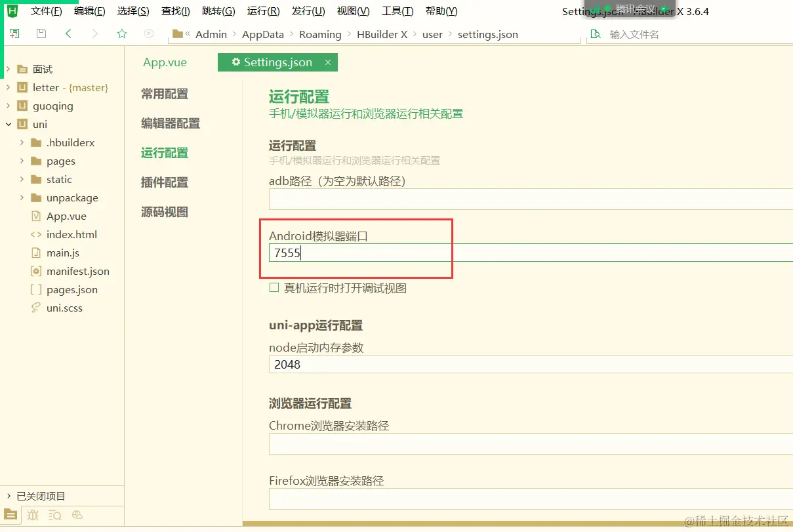Open the debug bug icon at bottom
This screenshot has height=532, width=793.
pos(33,515)
